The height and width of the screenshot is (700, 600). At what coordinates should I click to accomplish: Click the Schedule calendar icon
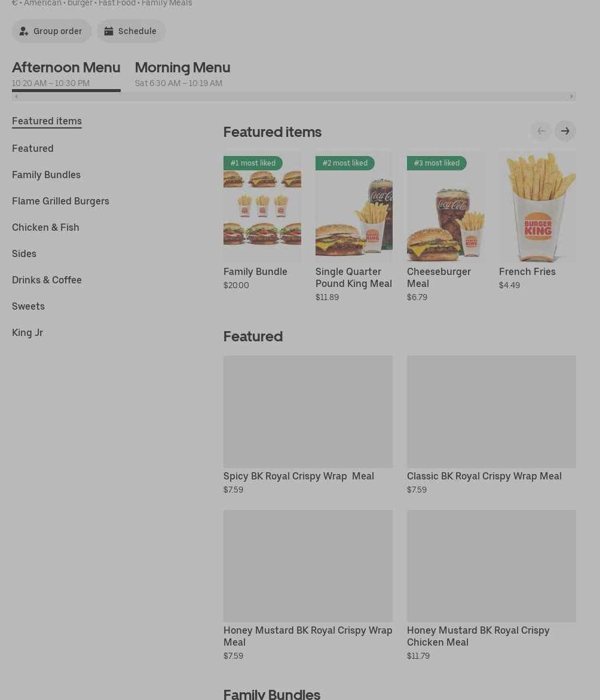click(109, 31)
